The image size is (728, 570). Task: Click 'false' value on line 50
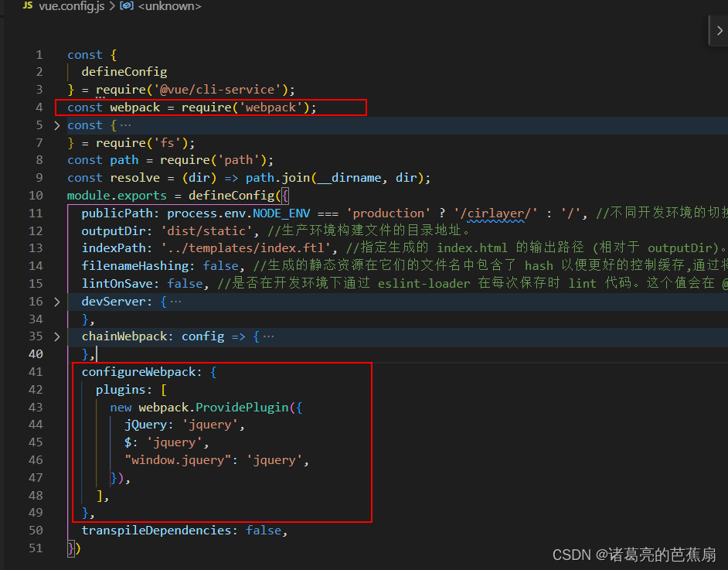(264, 531)
